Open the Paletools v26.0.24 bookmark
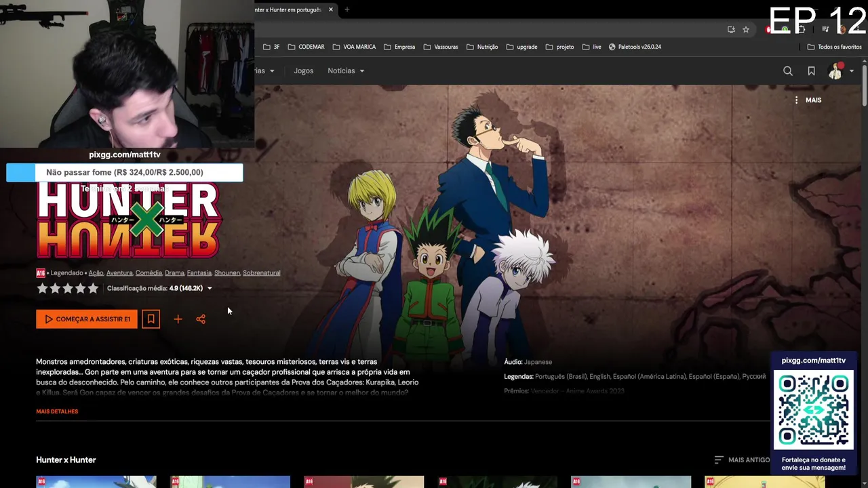868x488 pixels. pos(635,47)
